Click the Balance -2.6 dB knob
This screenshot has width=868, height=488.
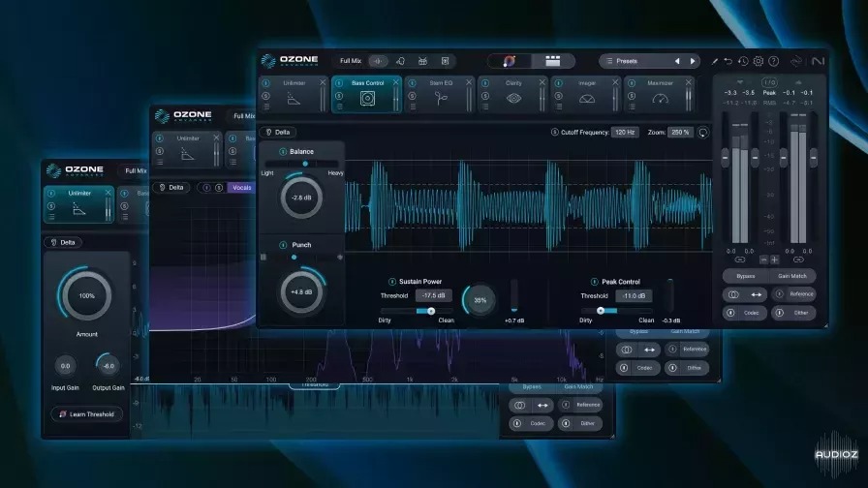(301, 198)
